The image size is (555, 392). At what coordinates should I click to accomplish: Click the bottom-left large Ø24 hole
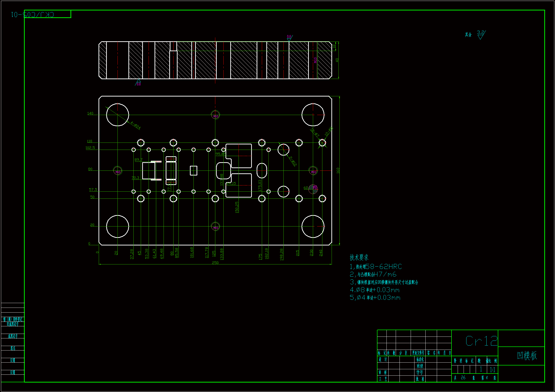[118, 226]
